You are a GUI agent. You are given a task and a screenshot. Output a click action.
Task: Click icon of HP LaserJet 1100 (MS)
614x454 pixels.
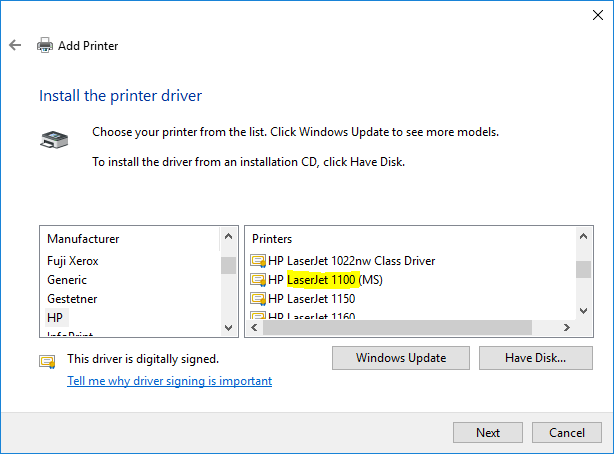258,280
